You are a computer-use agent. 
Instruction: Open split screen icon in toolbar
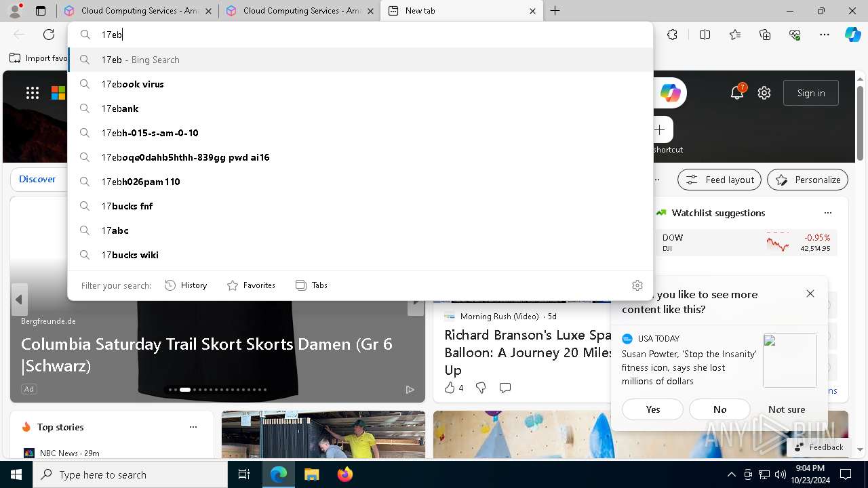[705, 35]
